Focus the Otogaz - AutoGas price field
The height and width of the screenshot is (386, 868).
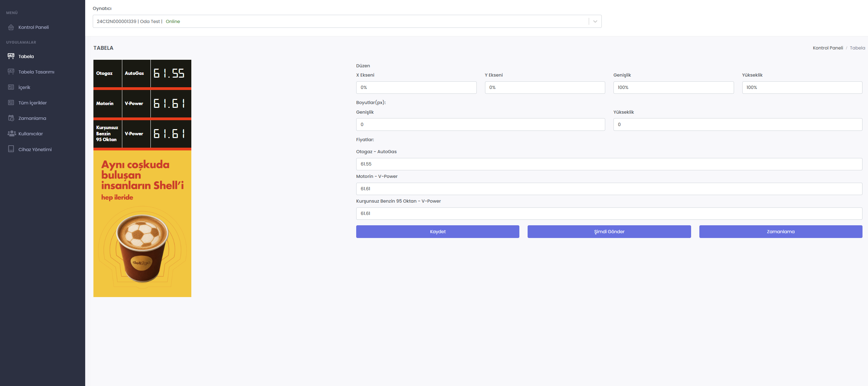coord(609,164)
